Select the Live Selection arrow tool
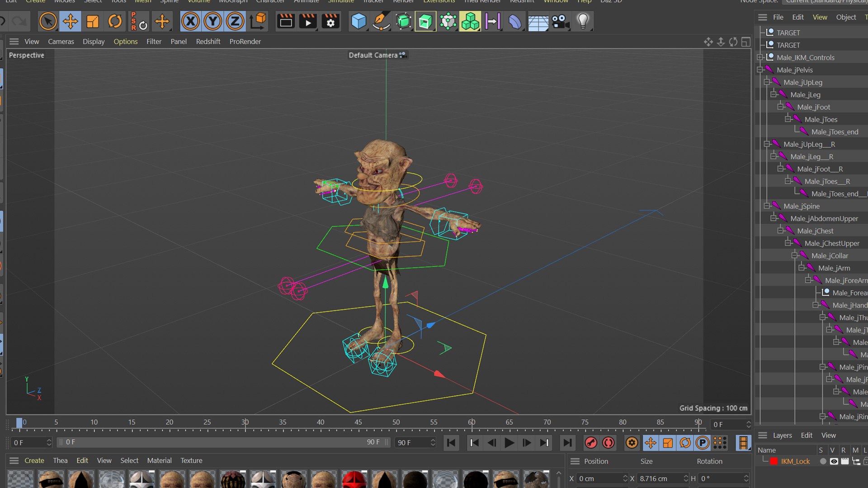The height and width of the screenshot is (488, 868). click(x=48, y=21)
